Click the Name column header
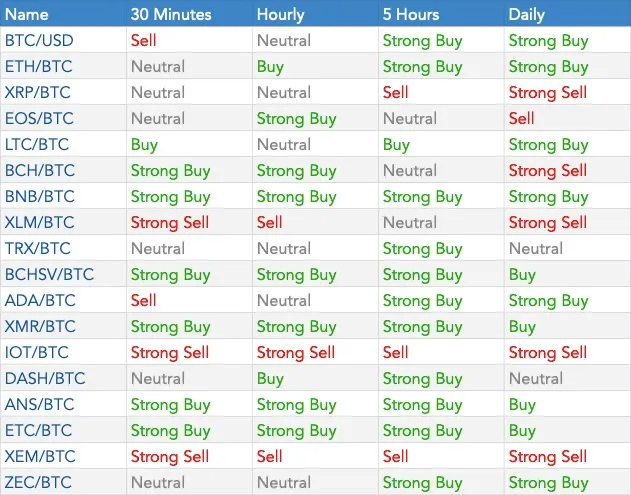631x495 pixels. pos(27,14)
